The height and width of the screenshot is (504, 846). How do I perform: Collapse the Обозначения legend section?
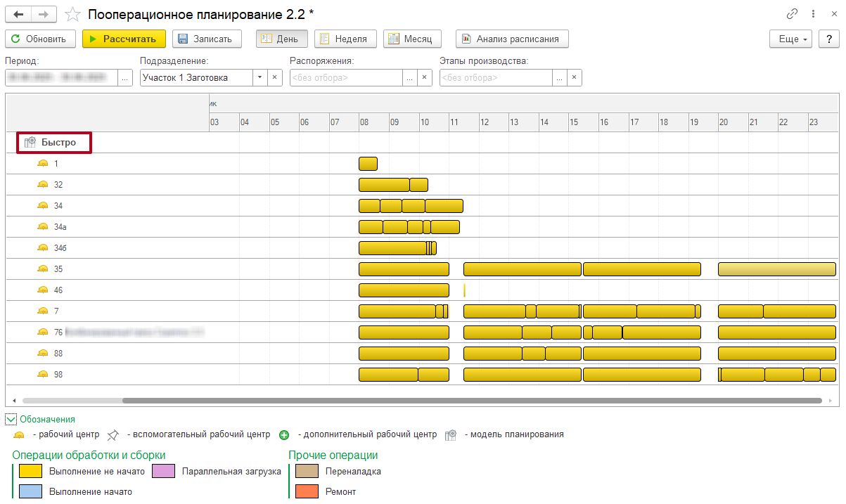[11, 420]
